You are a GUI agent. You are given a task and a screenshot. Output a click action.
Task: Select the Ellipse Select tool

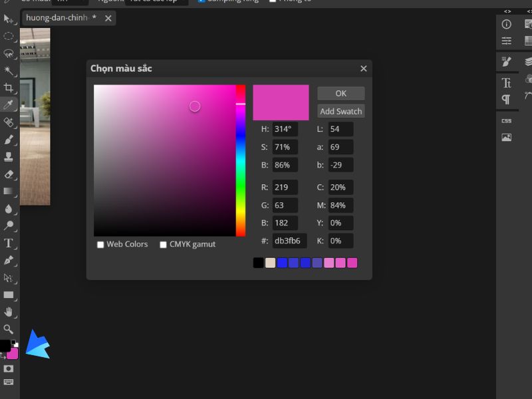point(8,37)
